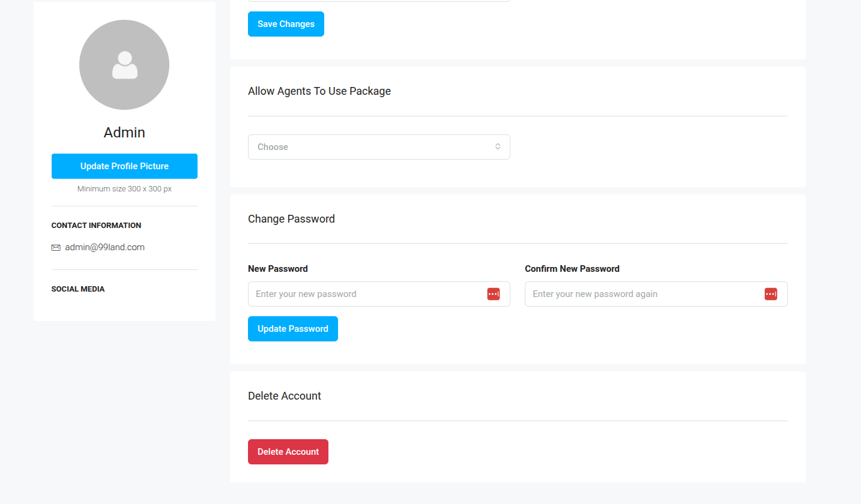Image resolution: width=861 pixels, height=504 pixels.
Task: Open the Choose package dropdown
Action: tap(372, 147)
